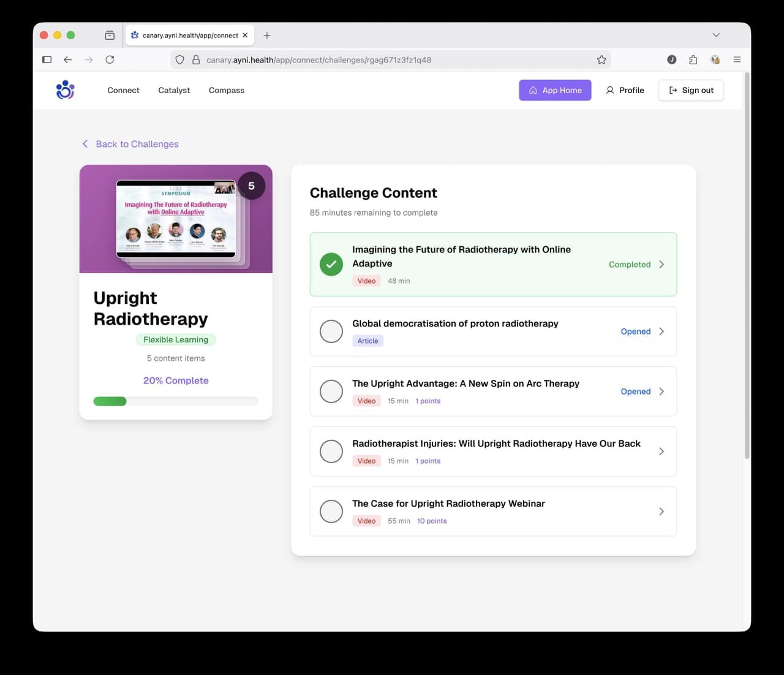Open the Compass navigation item

pos(226,90)
